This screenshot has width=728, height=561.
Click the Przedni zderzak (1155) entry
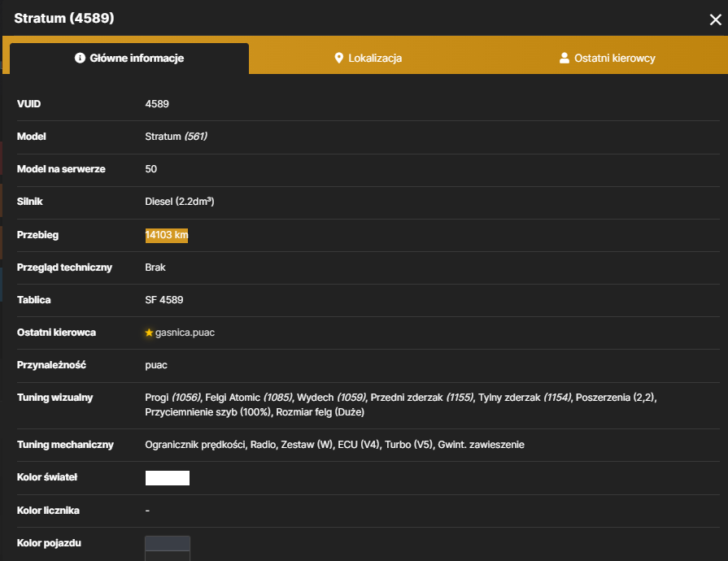(421, 398)
